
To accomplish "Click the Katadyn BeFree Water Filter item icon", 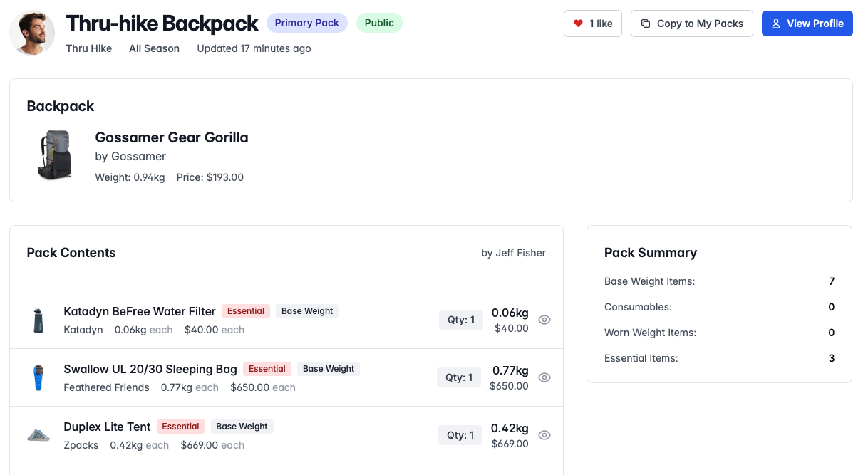I will tap(38, 319).
